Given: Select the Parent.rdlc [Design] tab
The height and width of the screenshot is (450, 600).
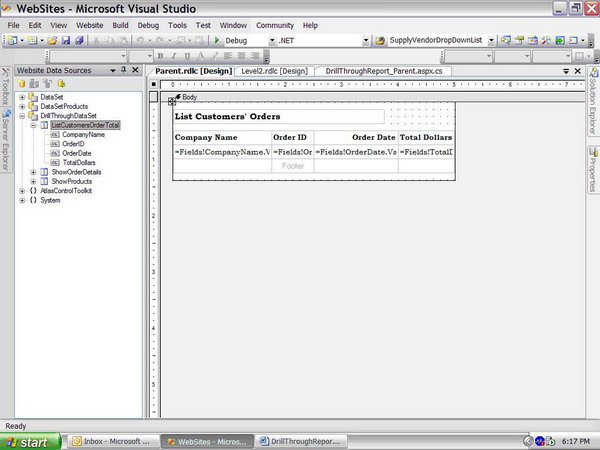Looking at the screenshot, I should [x=194, y=71].
